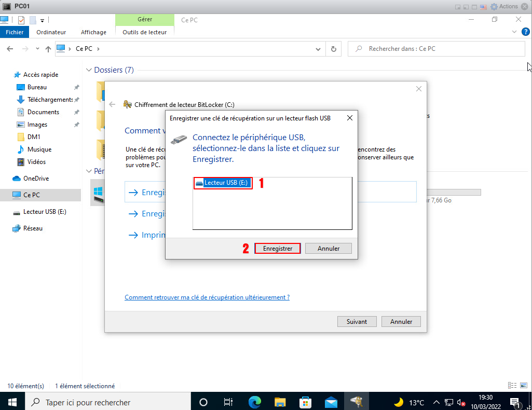This screenshot has width=532, height=410.
Task: Open the Explorer help question mark
Action: [525, 32]
